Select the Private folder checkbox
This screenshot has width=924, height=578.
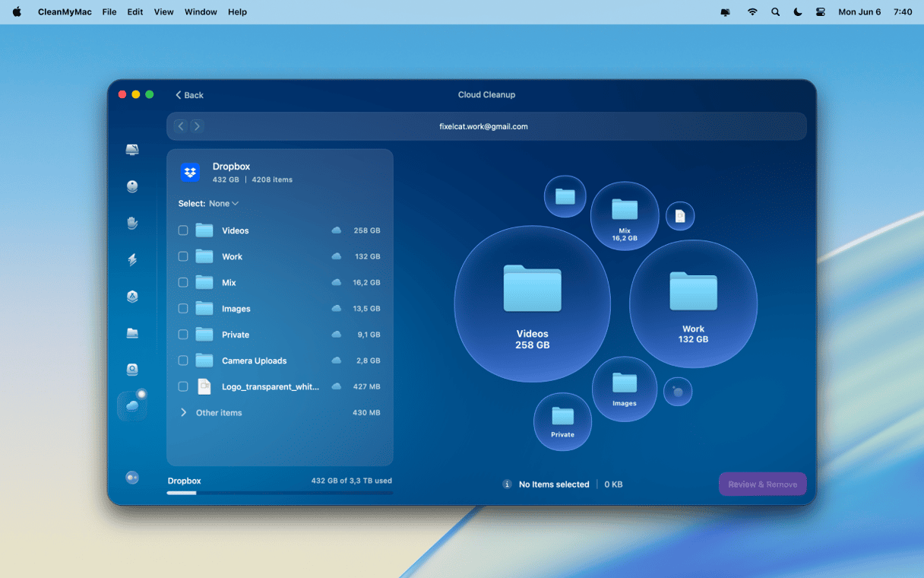coord(183,335)
